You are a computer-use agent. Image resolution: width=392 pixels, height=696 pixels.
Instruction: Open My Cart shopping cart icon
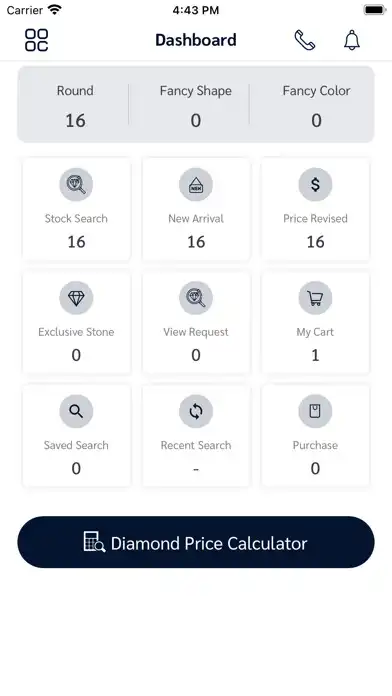(x=315, y=298)
